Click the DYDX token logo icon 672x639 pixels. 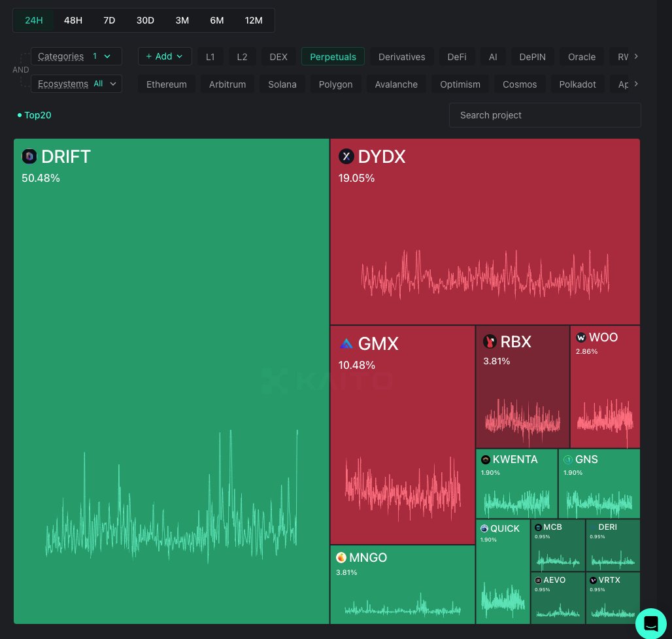346,156
